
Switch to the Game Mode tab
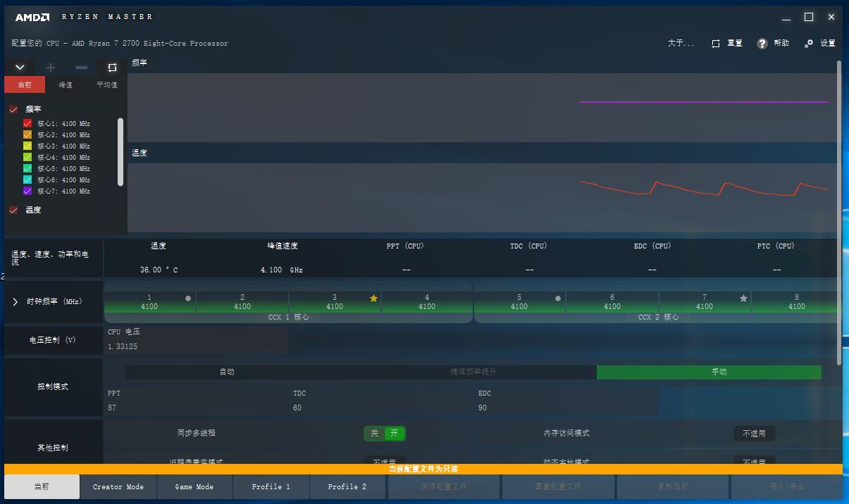click(194, 486)
